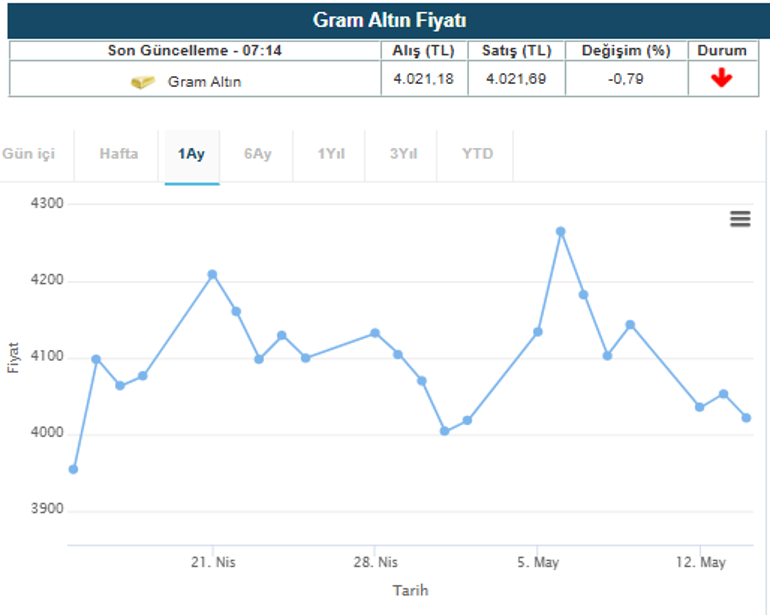Click the peak data point above 21. Nis

click(212, 274)
